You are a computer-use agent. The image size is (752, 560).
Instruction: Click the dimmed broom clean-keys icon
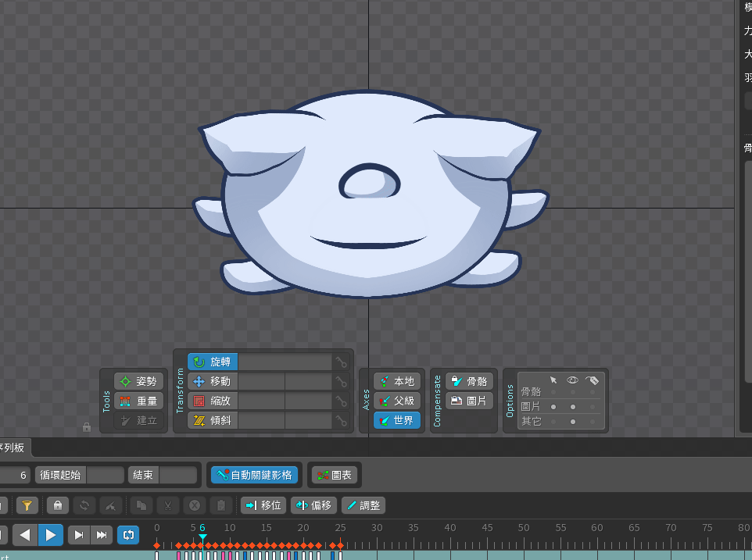111,505
